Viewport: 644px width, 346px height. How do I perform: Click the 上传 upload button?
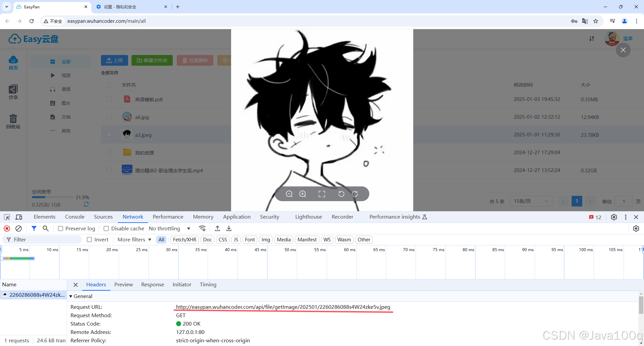point(114,60)
